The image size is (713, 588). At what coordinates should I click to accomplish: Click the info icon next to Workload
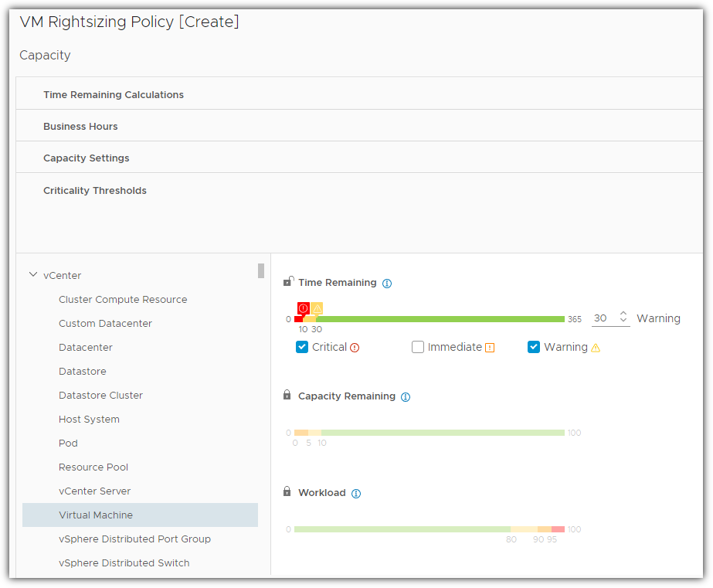[x=356, y=494]
